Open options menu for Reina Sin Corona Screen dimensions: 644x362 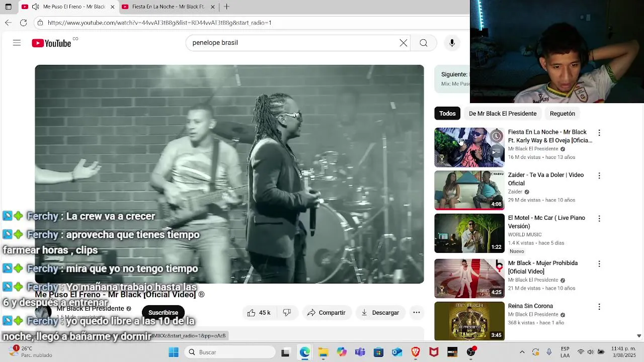point(599,307)
